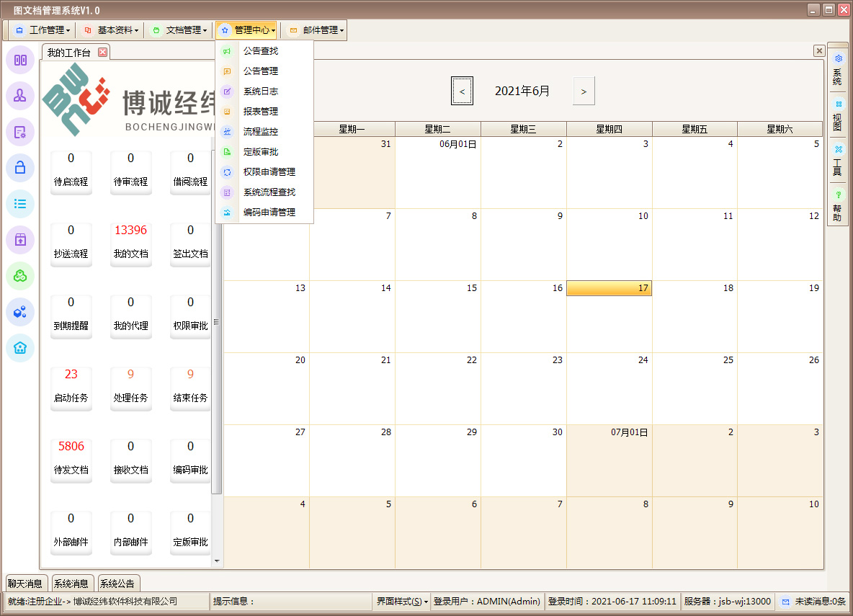Viewport: 853px width, 616px height.
Task: Open the home icon at the left sidebar bottom
Action: pos(20,348)
